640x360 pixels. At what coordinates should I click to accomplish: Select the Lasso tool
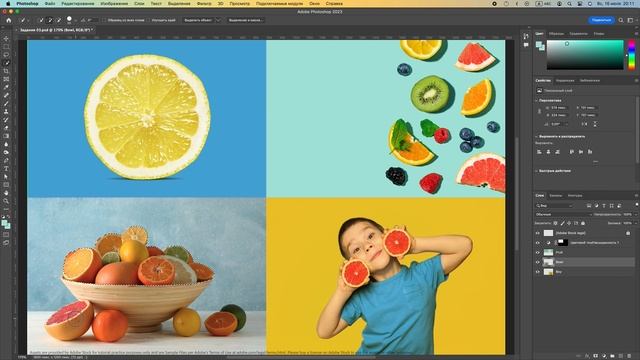click(6, 55)
